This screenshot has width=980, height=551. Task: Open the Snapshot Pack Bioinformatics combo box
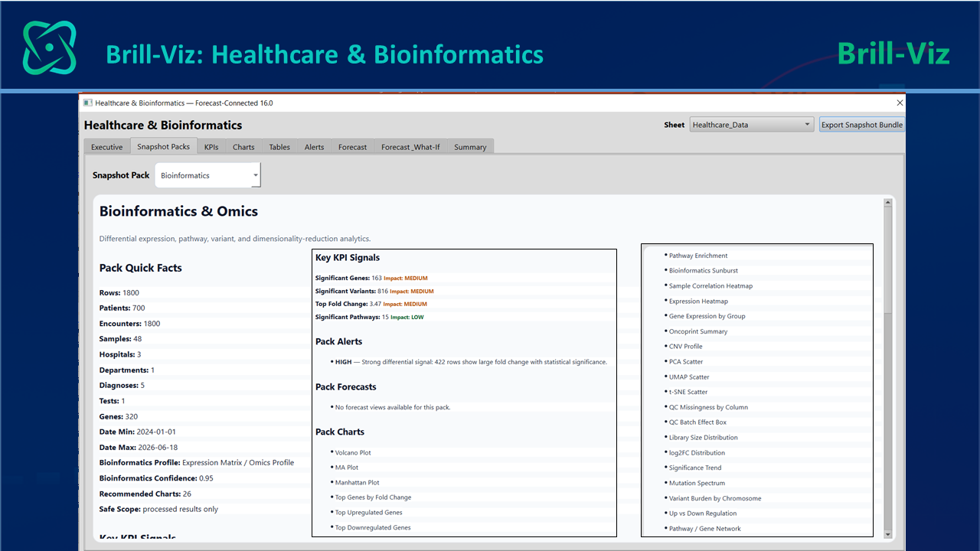coord(208,175)
